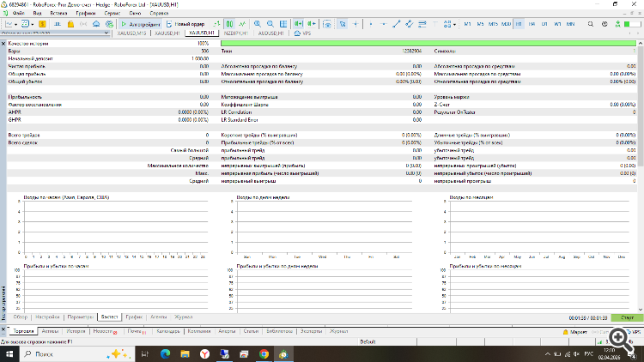The image size is (644, 362).
Task: Switch to M15 timeframe
Action: pos(493,24)
